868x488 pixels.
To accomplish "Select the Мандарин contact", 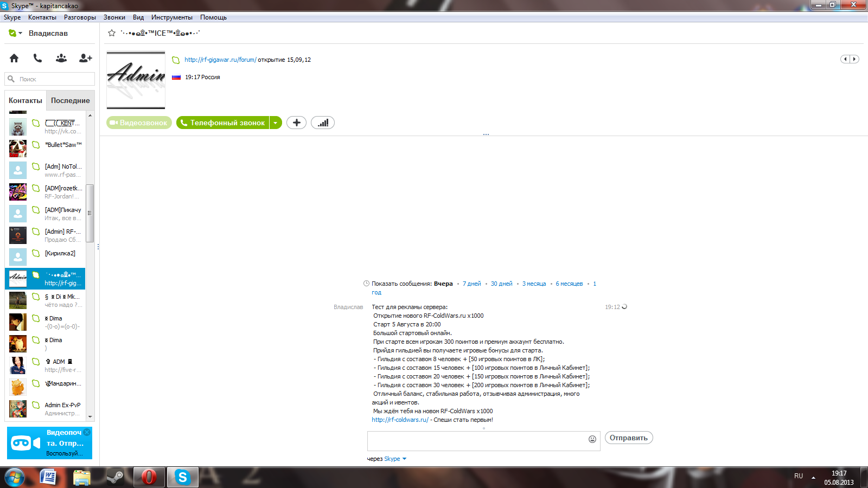I will 46,387.
